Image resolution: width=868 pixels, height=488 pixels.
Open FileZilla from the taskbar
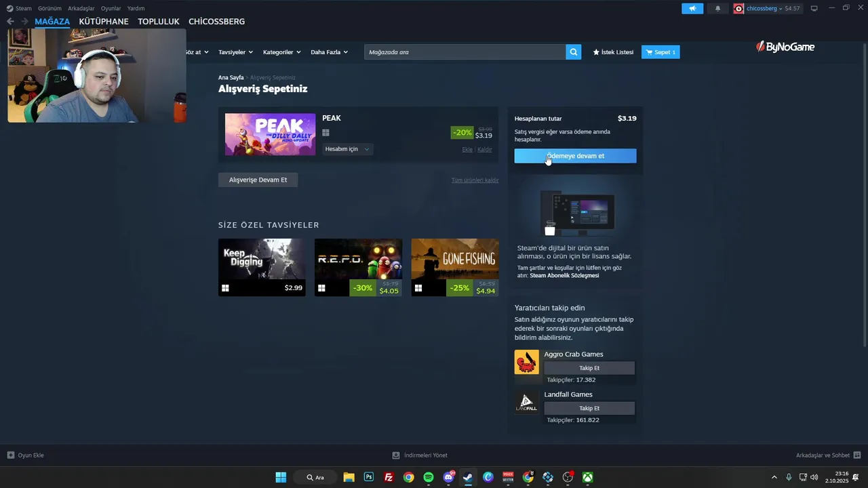click(x=389, y=477)
